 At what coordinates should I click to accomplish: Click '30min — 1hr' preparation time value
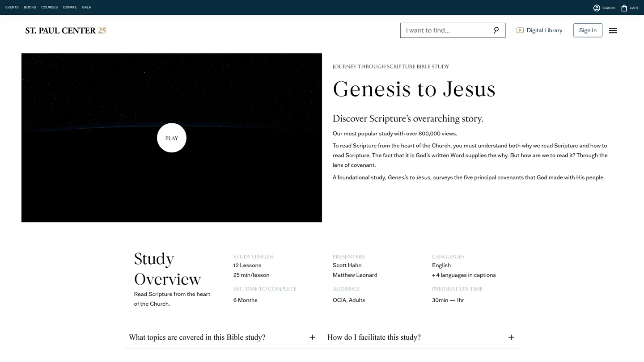coord(448,300)
